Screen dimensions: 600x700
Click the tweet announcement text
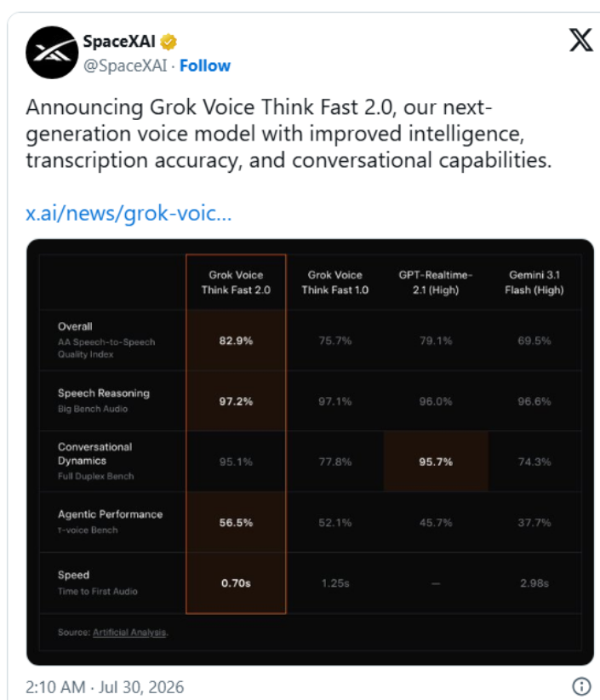tap(289, 134)
